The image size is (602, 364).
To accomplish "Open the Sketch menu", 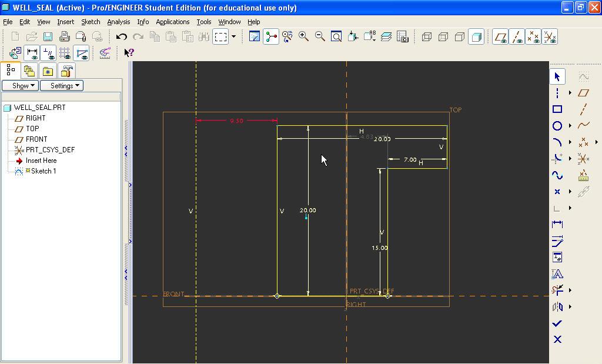I will pyautogui.click(x=91, y=22).
